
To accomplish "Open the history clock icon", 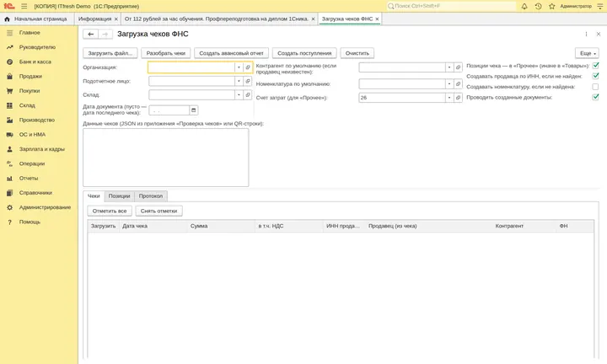I will tap(538, 6).
